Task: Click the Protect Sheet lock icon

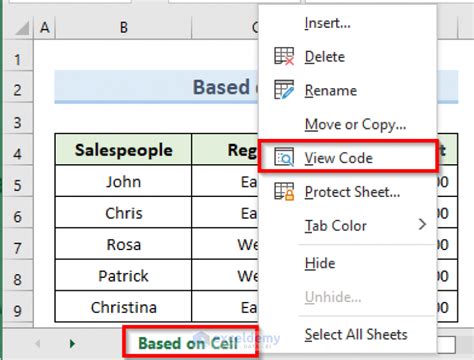Action: tap(284, 191)
